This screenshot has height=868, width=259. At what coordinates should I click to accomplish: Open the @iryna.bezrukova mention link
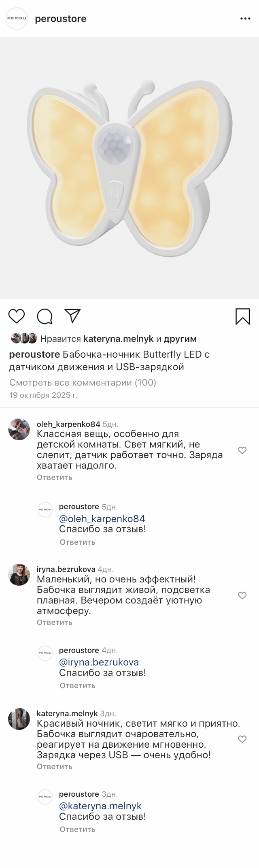point(99,662)
